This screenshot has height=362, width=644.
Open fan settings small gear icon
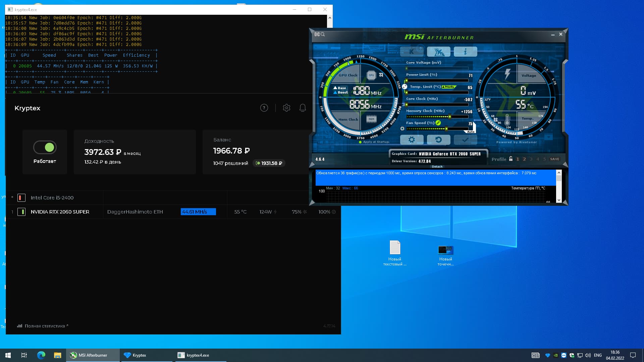pos(402,128)
